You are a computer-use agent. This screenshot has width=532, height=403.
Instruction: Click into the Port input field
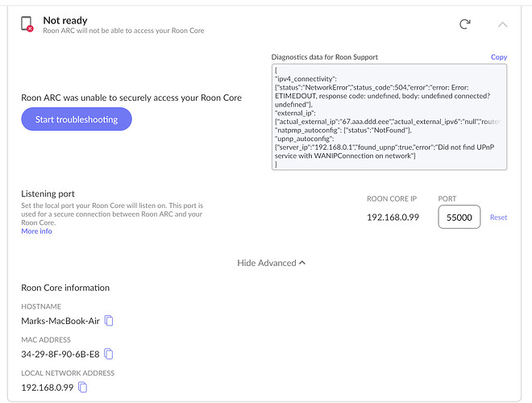click(459, 217)
